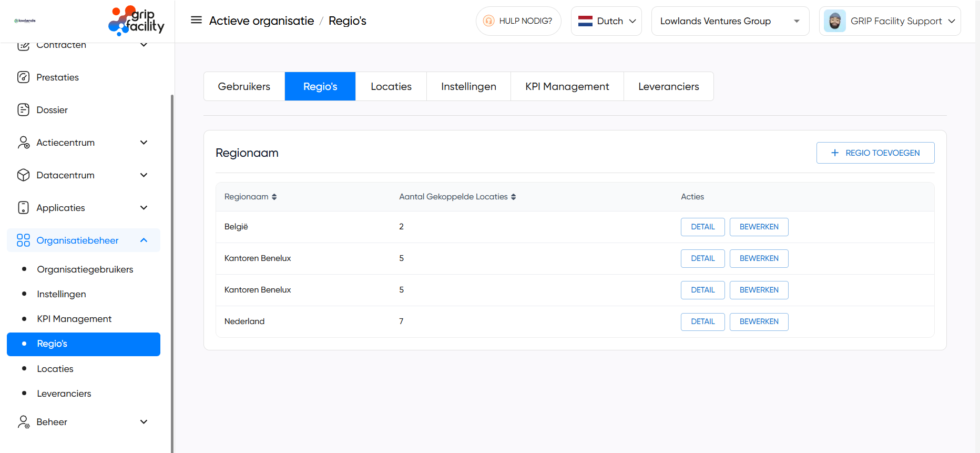Switch to the Gebruikers tab
Screen dimensions: 980x453
[x=244, y=86]
